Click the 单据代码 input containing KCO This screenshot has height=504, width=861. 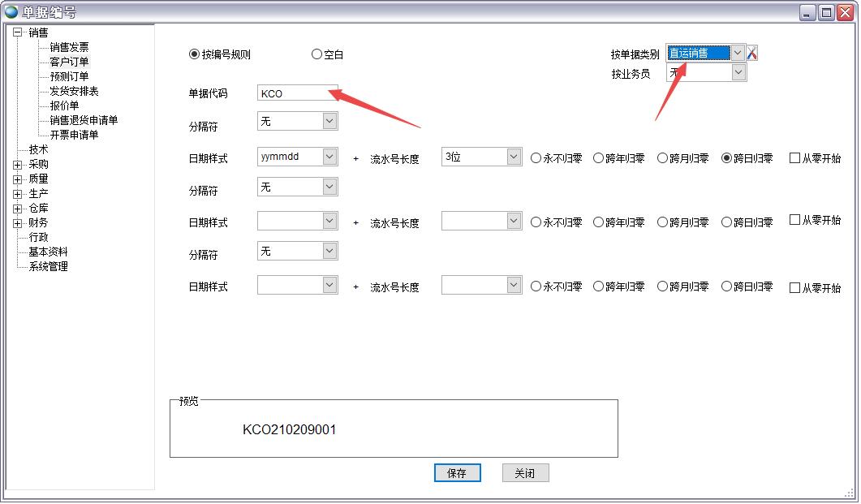coord(296,93)
